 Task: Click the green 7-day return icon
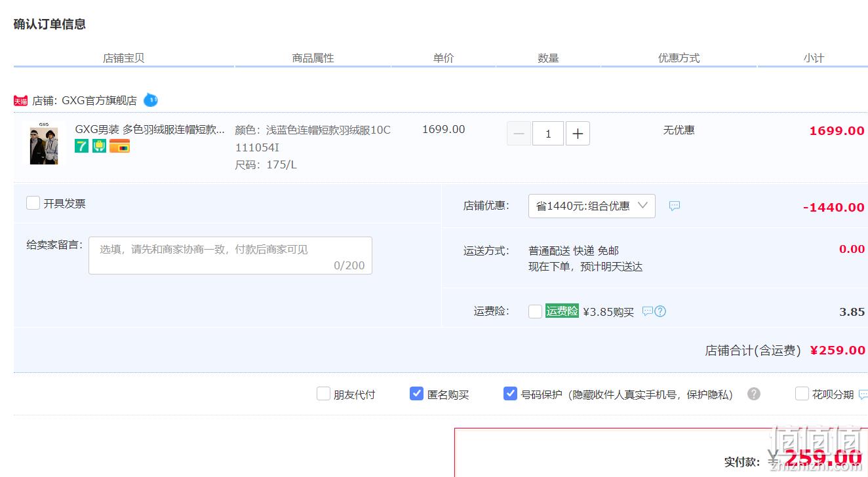coord(81,146)
